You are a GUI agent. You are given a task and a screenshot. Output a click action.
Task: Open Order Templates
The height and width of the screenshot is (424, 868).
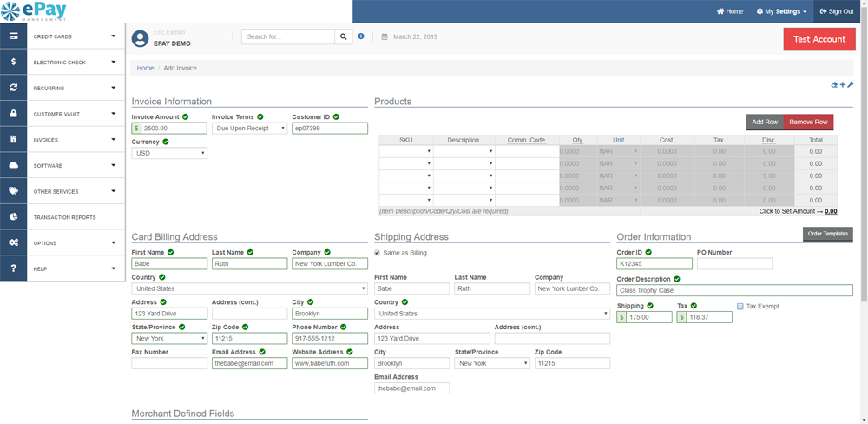click(827, 234)
